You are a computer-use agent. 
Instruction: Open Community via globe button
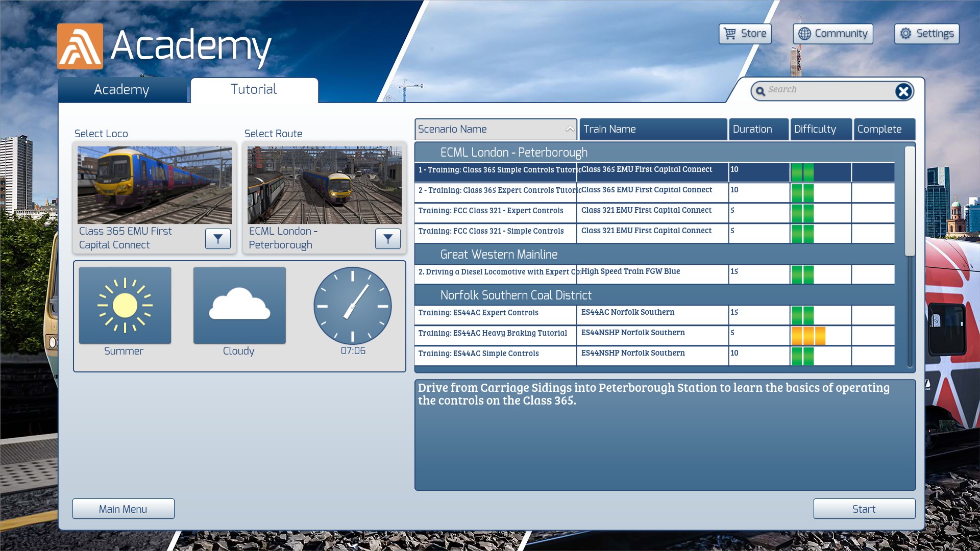[832, 34]
